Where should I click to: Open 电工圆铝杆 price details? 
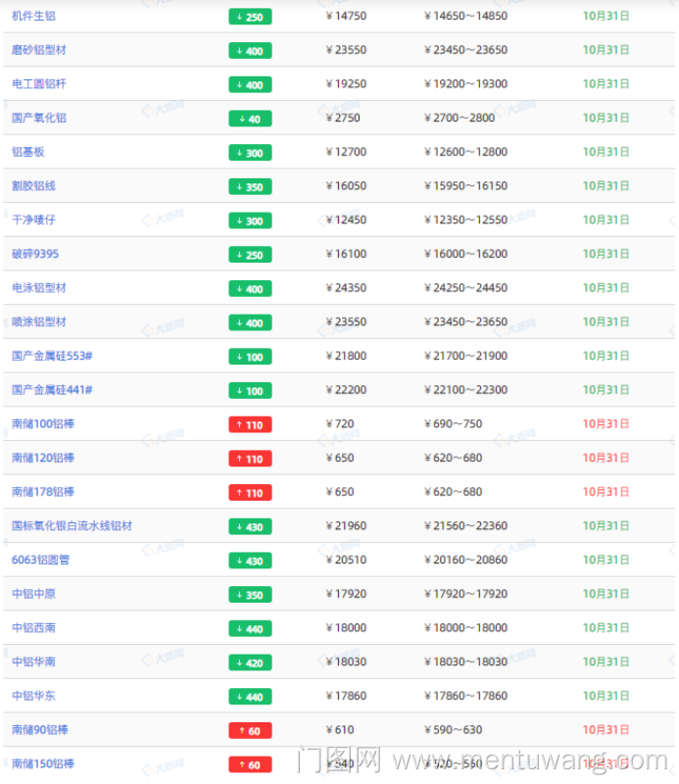(x=39, y=84)
